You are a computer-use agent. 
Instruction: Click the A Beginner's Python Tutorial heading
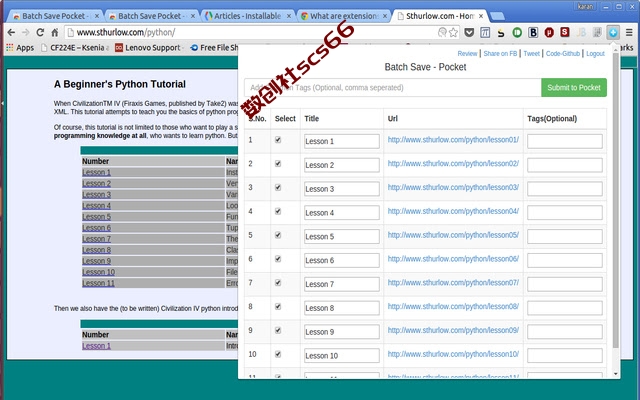[x=120, y=84]
